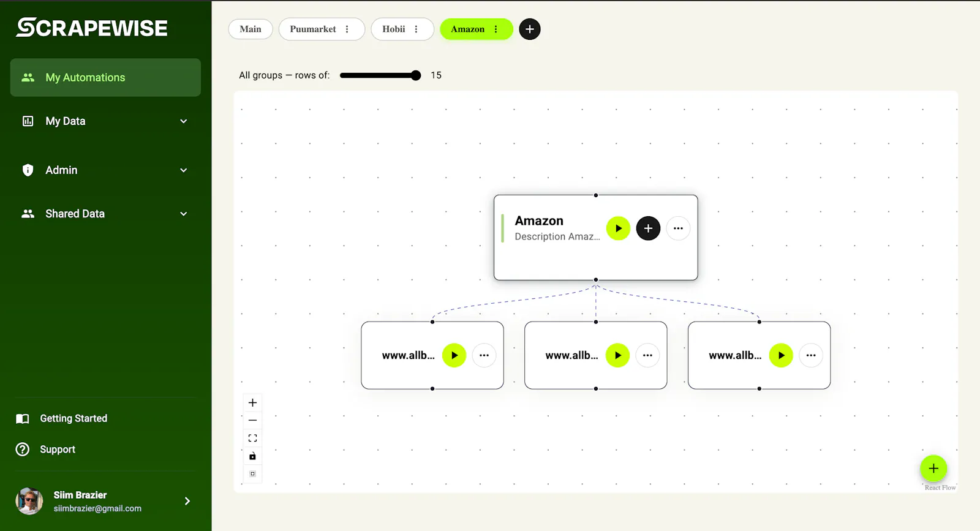Click the Admin shield icon
This screenshot has height=531, width=980.
(x=28, y=170)
